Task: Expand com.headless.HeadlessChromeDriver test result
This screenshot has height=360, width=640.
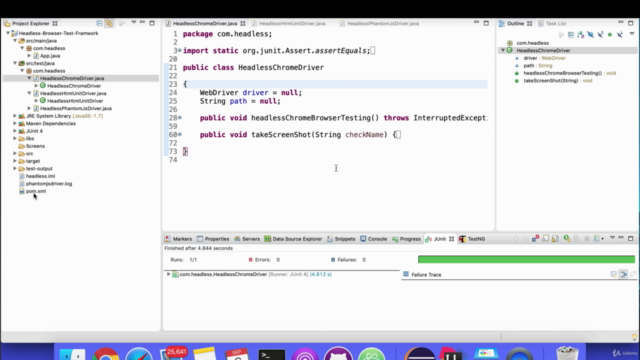Action: click(x=169, y=274)
